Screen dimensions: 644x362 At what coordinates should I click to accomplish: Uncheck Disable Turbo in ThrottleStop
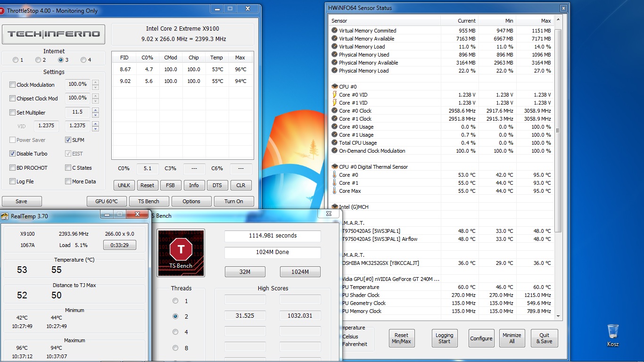[x=13, y=154]
